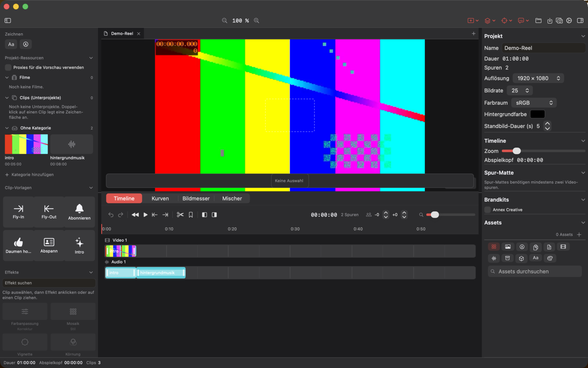Filter assets by color palette icon

click(550, 258)
